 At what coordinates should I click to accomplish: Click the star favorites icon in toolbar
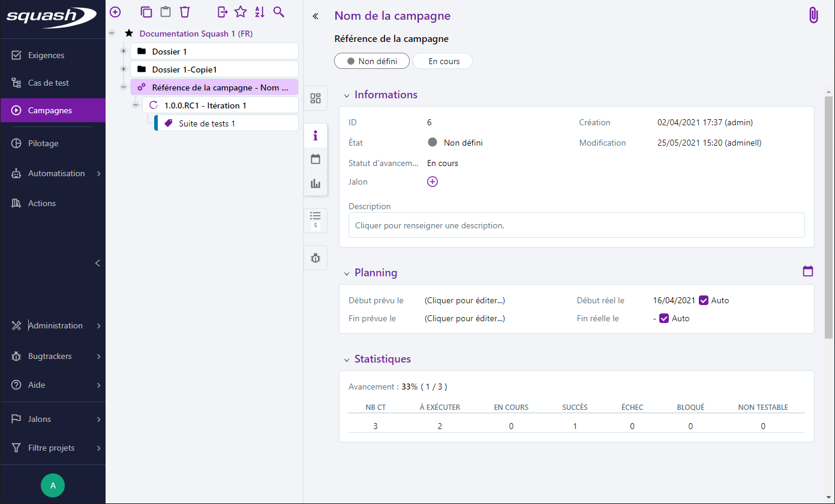(x=241, y=12)
